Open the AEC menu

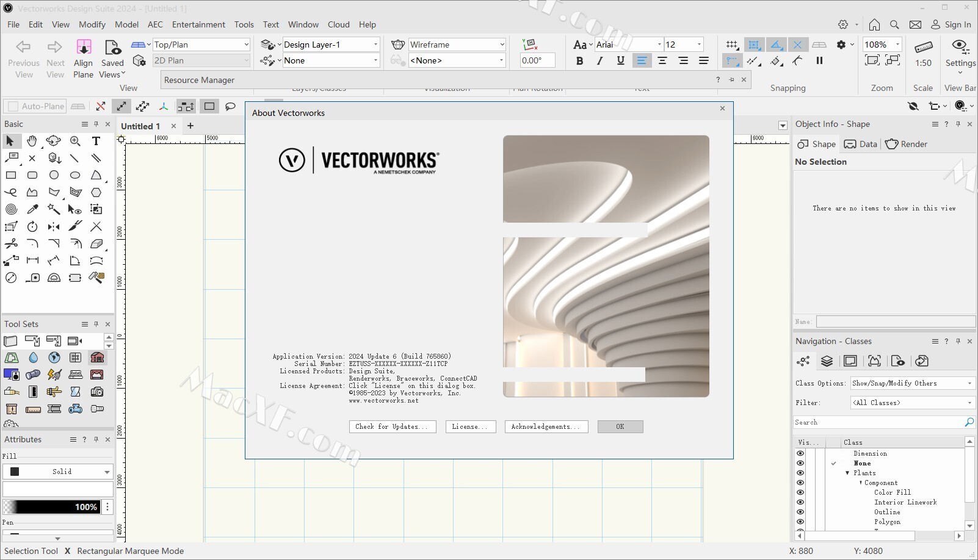click(155, 24)
